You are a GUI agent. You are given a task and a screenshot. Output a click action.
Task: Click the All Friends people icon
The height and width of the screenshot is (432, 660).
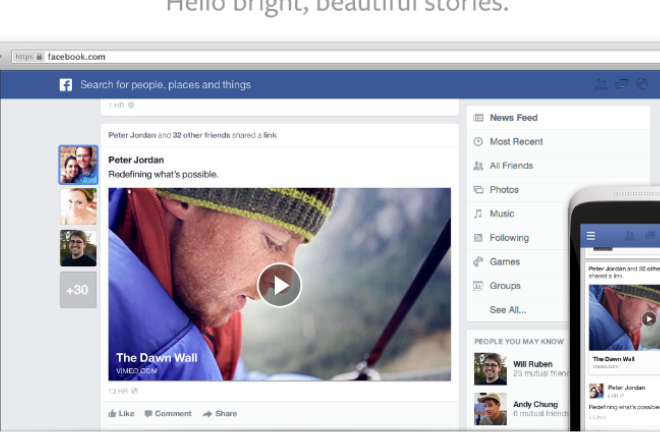pos(478,166)
